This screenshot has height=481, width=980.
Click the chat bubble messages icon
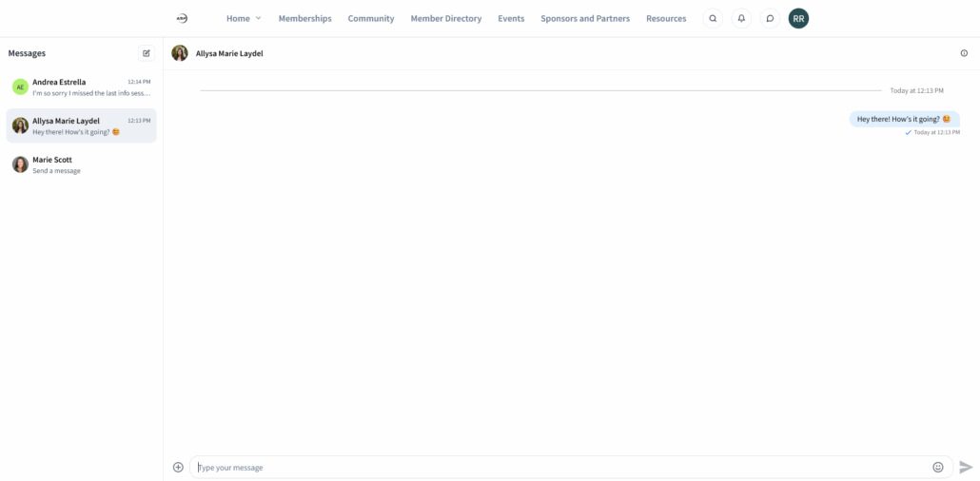pos(770,18)
